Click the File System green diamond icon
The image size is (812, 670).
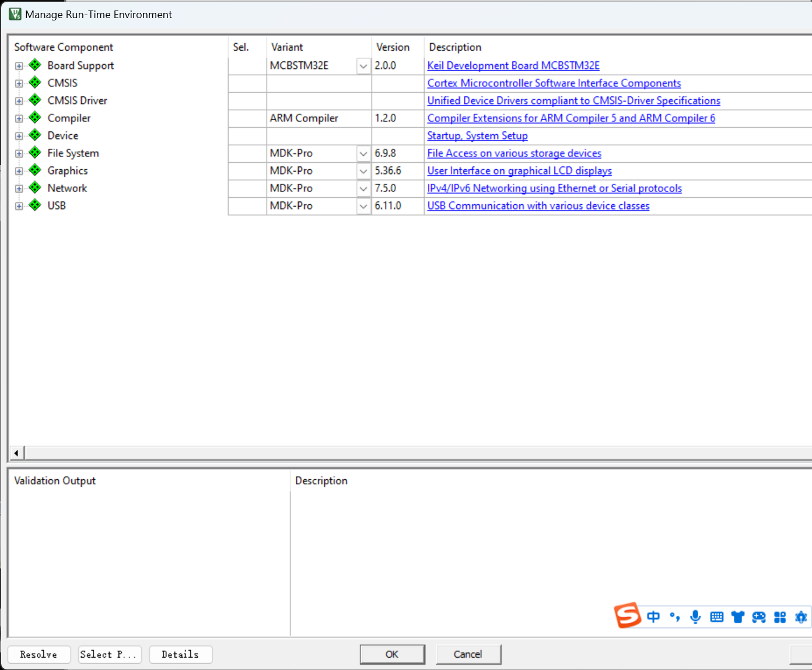35,153
